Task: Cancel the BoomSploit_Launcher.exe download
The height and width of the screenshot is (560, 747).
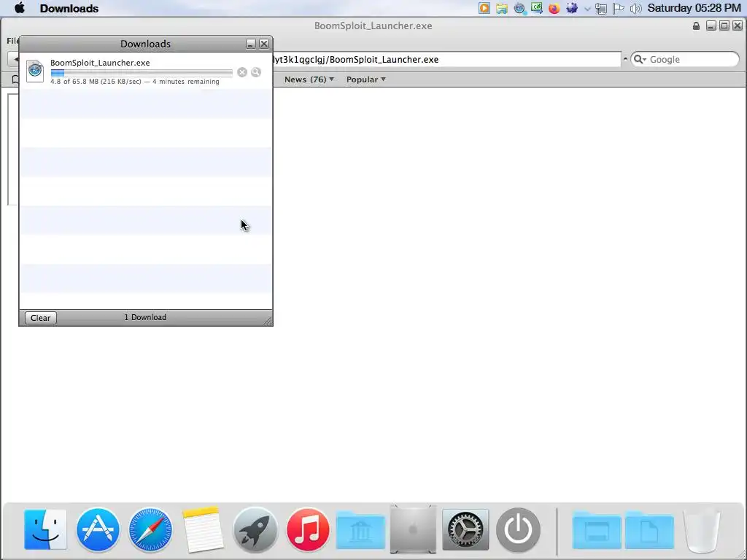Action: (x=242, y=72)
